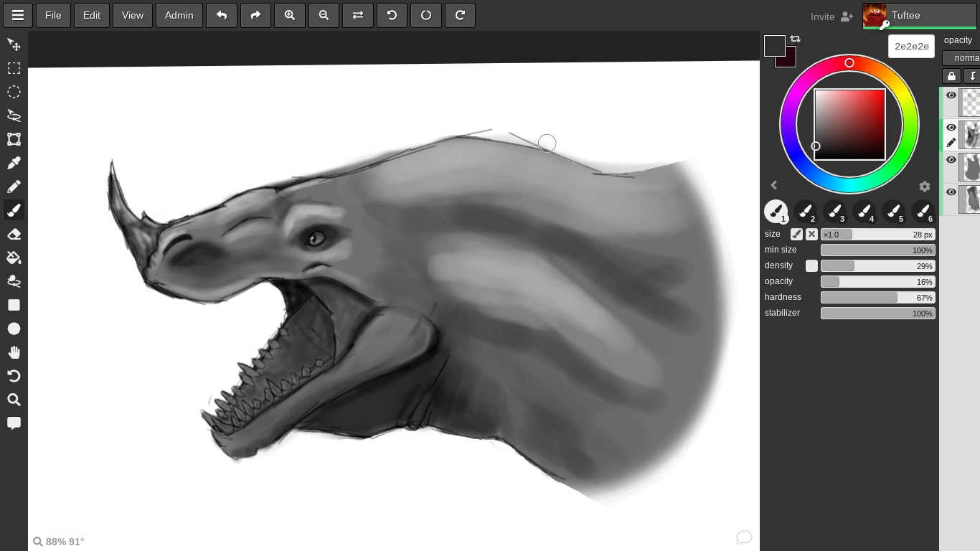Activate the Lasso selection tool
980x551 pixels.
point(14,116)
